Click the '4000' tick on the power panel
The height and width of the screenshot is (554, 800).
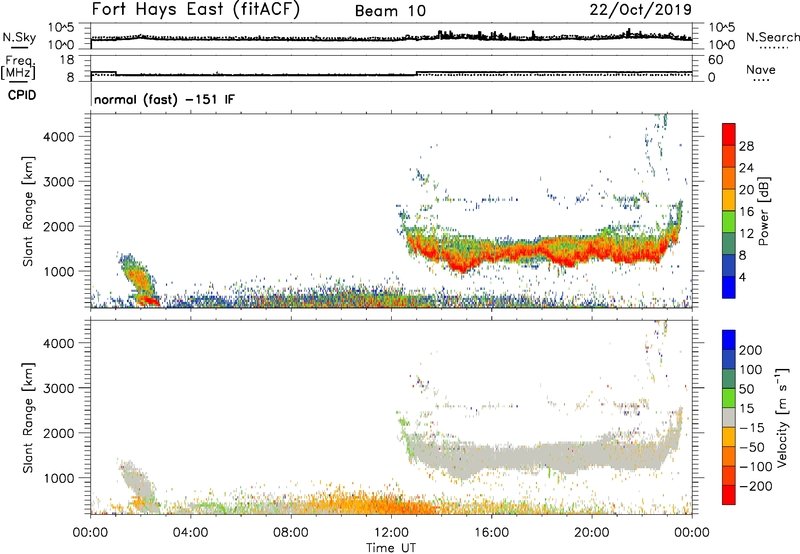pos(59,137)
